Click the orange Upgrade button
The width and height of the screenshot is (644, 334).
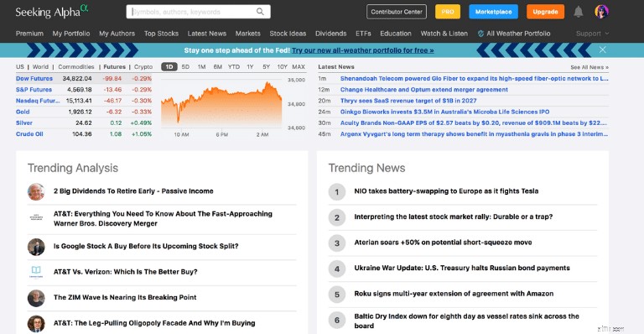click(x=545, y=12)
